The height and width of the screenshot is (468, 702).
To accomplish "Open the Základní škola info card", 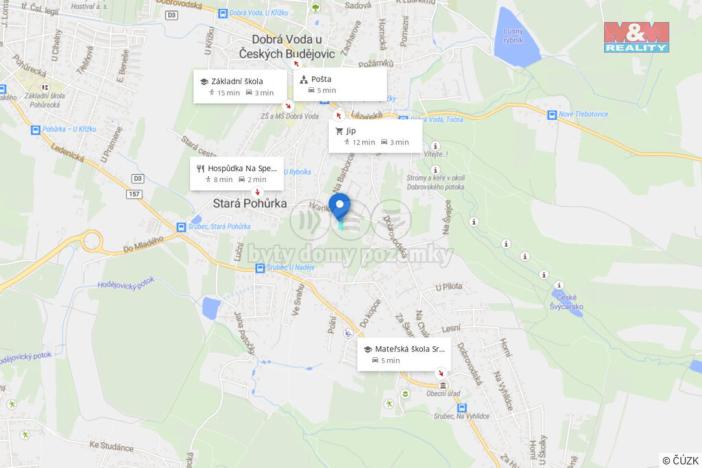I will click(240, 87).
